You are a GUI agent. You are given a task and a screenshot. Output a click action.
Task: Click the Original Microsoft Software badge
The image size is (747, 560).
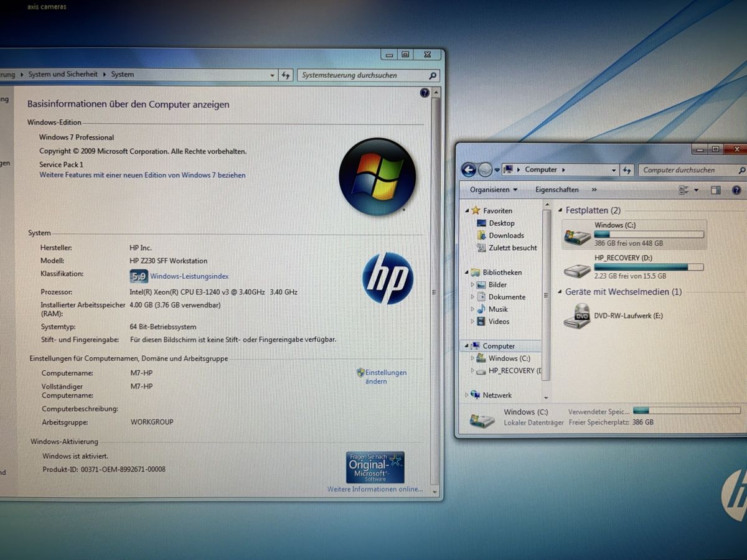(x=375, y=467)
